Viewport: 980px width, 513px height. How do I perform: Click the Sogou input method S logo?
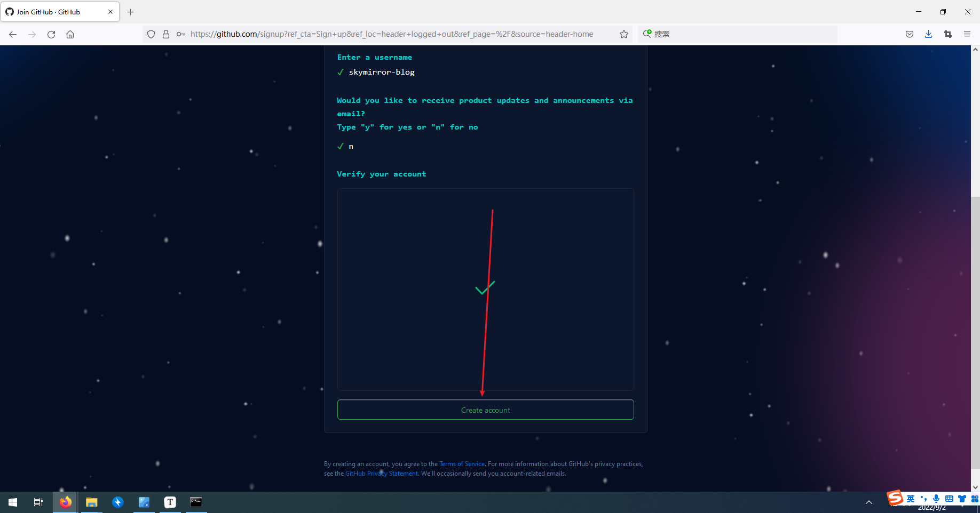pos(895,498)
